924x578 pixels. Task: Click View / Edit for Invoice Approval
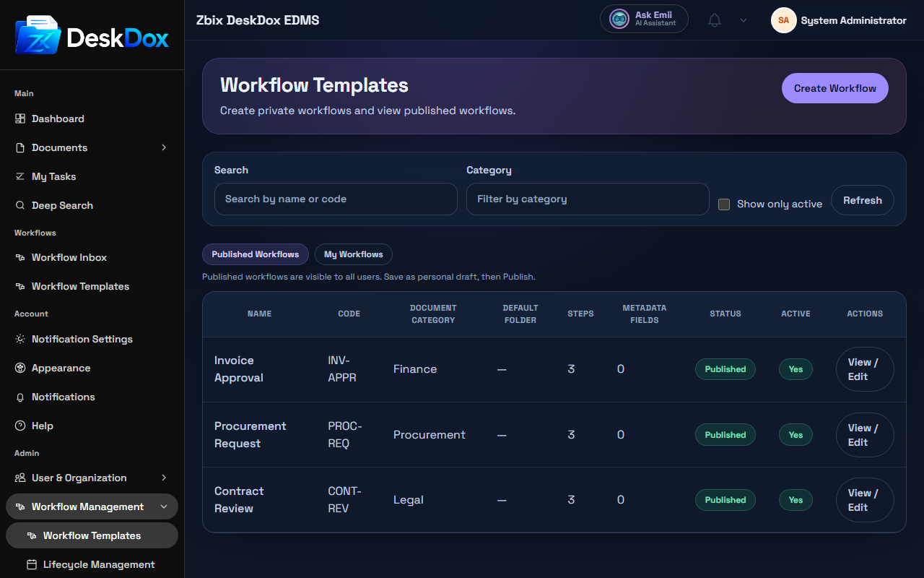pos(865,369)
